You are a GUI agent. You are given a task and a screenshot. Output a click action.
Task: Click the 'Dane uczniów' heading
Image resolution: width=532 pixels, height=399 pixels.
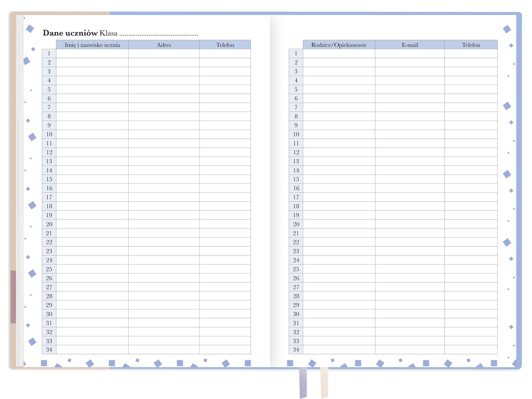pos(70,33)
